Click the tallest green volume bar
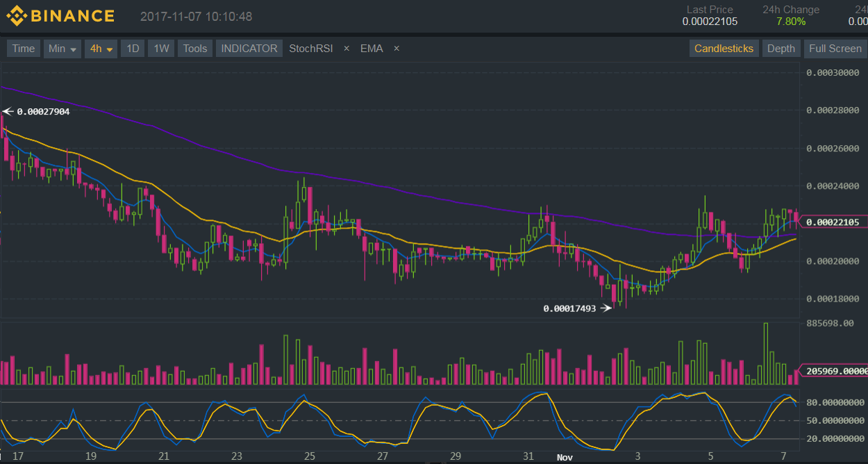The height and width of the screenshot is (464, 868). pyautogui.click(x=766, y=354)
